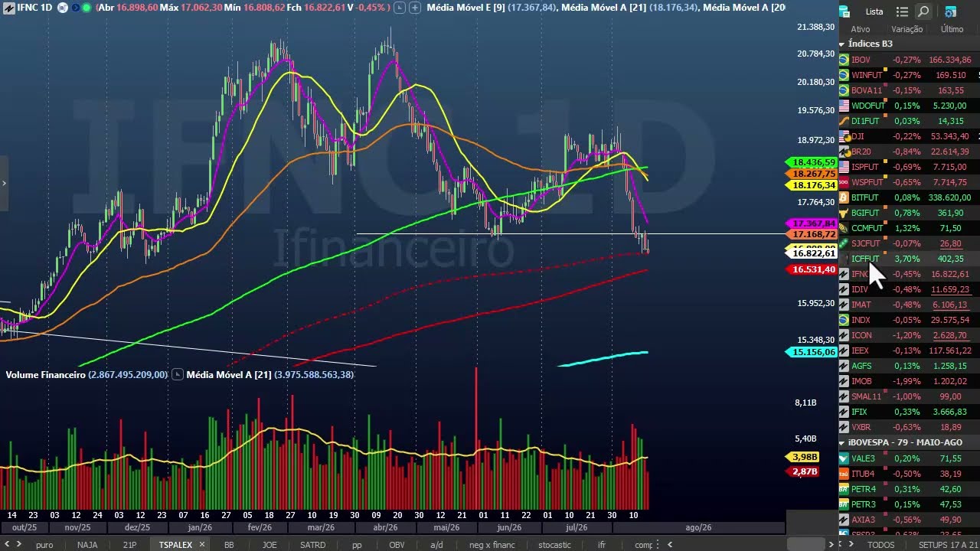The height and width of the screenshot is (551, 980).
Task: Click the plus icon to add an indicator
Action: coord(415,8)
